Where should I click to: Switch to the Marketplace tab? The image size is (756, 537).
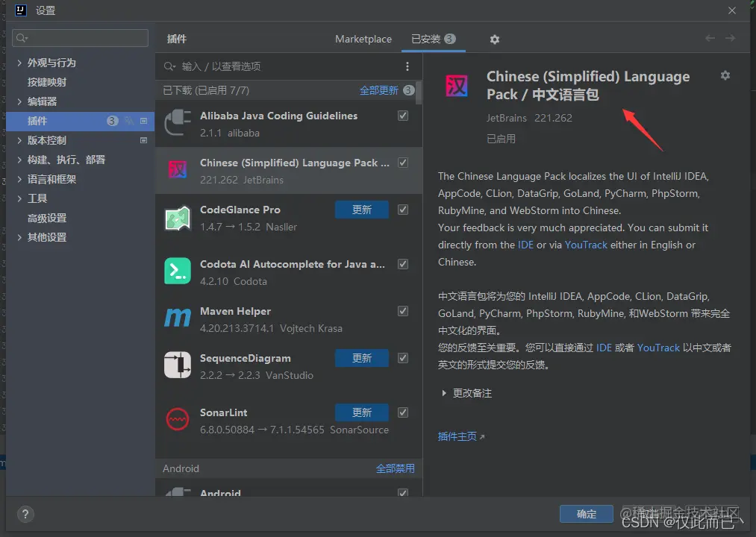point(363,39)
